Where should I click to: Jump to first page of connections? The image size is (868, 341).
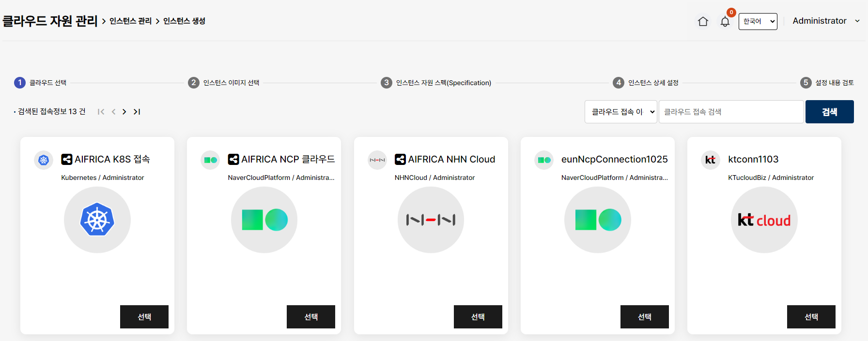pyautogui.click(x=101, y=112)
